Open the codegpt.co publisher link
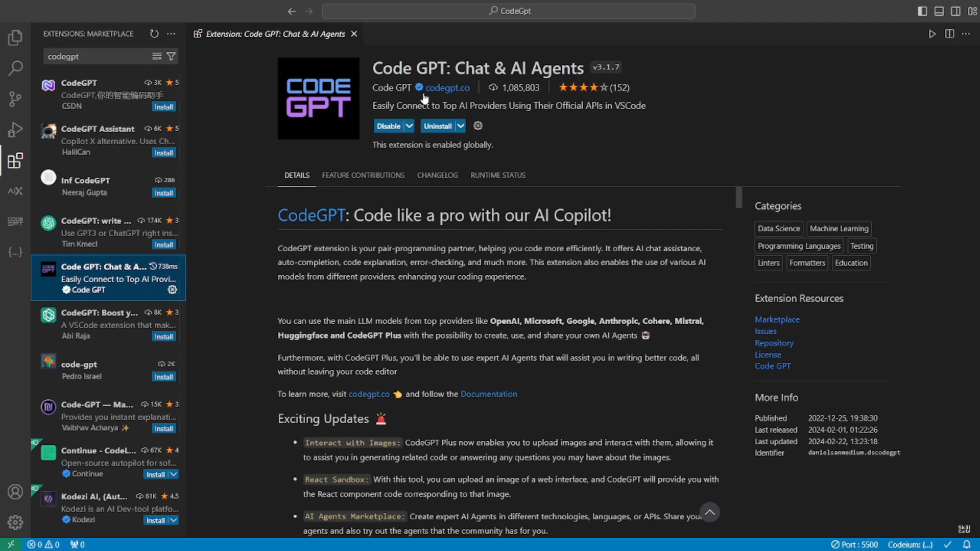This screenshot has height=551, width=980. pos(447,87)
